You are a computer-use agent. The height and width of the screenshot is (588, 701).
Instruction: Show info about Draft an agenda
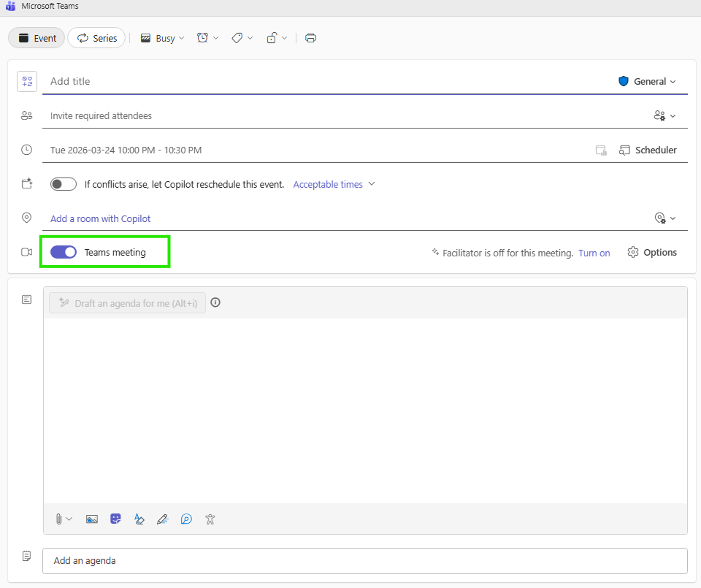[215, 302]
